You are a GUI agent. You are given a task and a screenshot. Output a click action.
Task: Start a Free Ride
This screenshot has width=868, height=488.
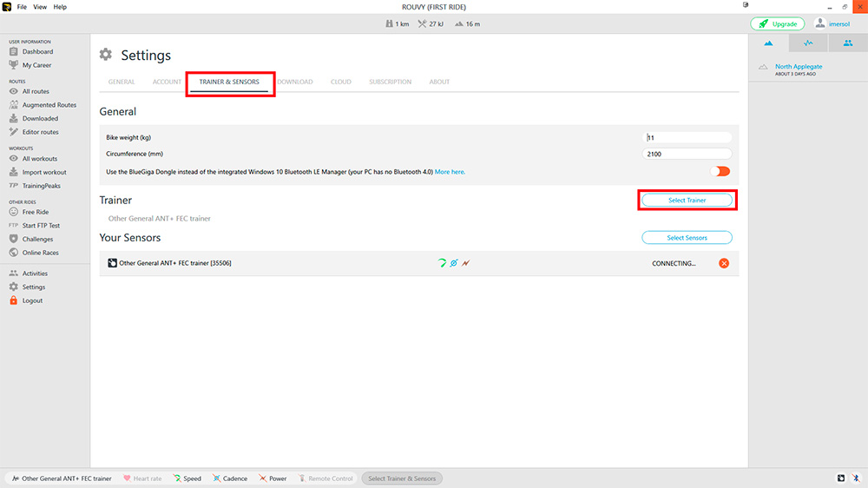pos(29,212)
